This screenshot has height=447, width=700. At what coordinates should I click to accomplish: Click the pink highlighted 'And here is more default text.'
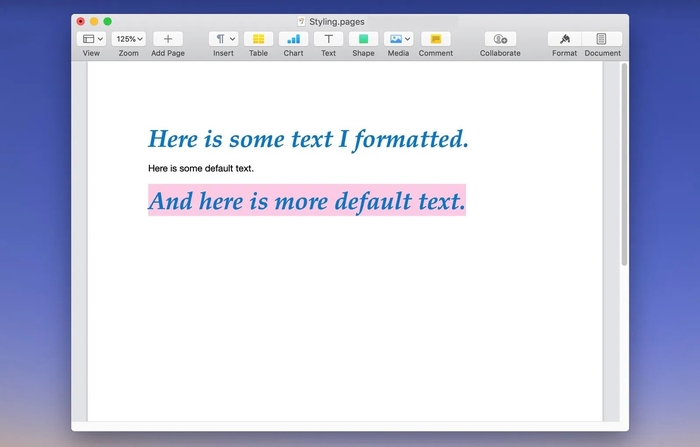click(306, 201)
